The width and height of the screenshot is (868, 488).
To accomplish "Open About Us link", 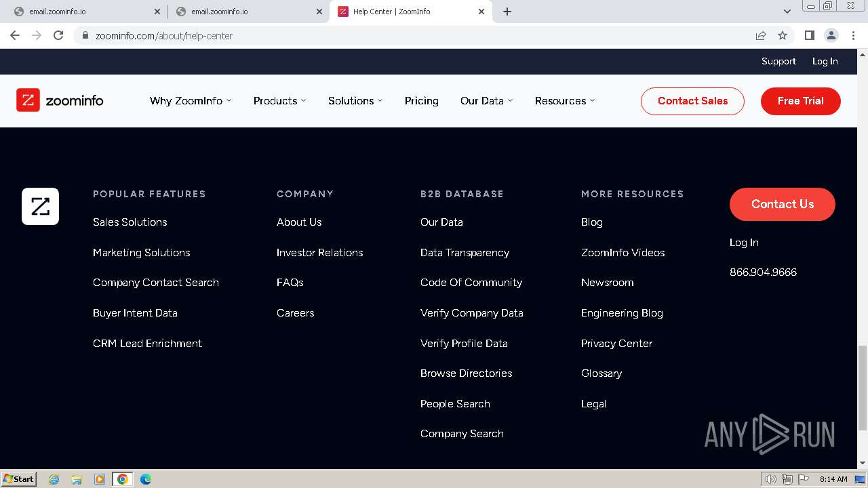I will tap(299, 222).
